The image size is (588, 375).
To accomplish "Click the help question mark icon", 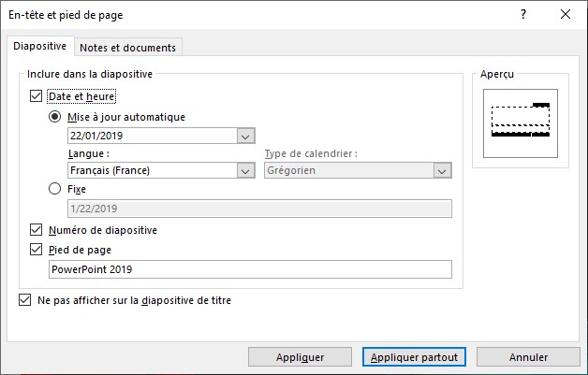I will [x=522, y=15].
